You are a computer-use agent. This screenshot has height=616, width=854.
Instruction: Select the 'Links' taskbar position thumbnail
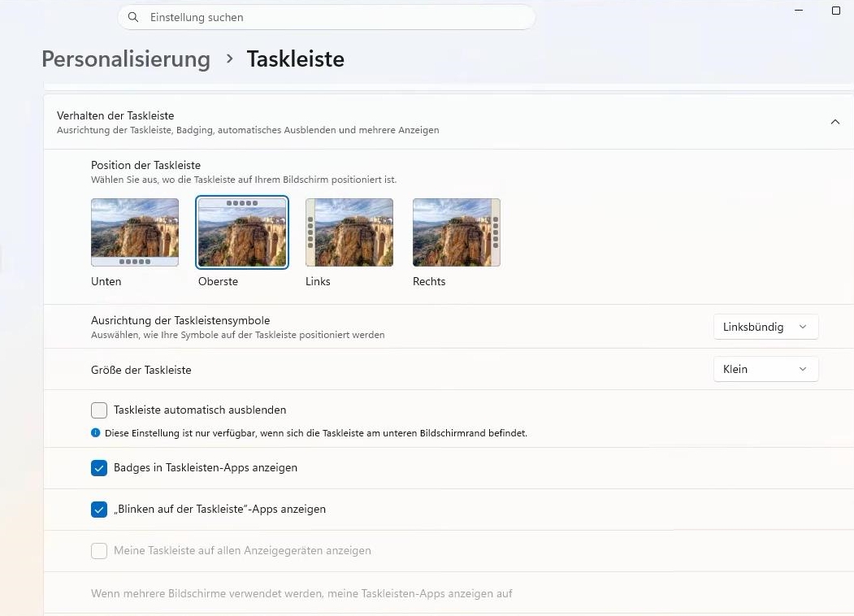pos(349,232)
